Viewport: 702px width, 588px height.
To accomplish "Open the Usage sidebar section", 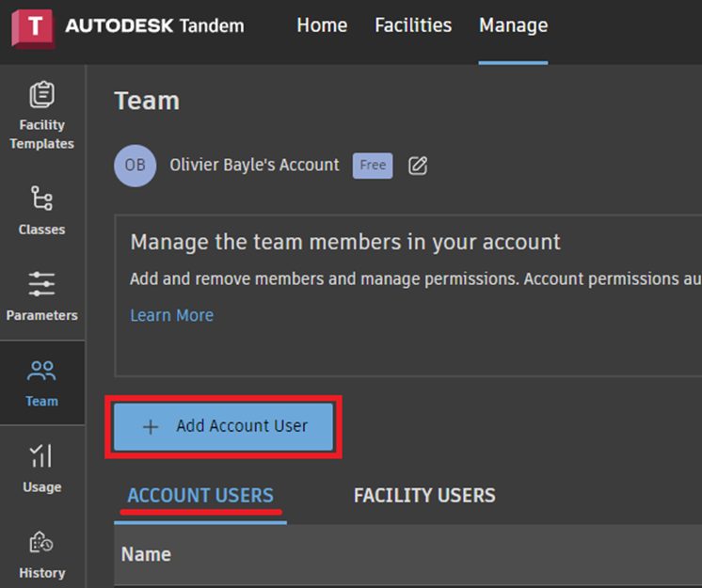I will click(x=41, y=469).
